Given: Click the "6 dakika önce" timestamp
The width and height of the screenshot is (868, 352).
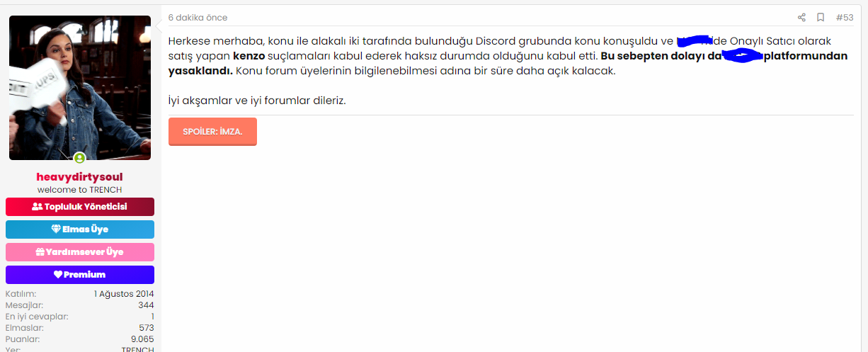Looking at the screenshot, I should coord(198,18).
